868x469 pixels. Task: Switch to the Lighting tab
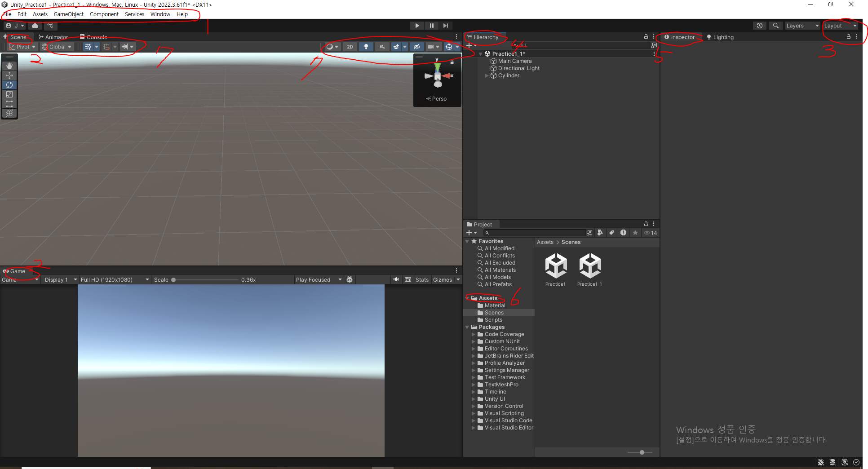(720, 37)
